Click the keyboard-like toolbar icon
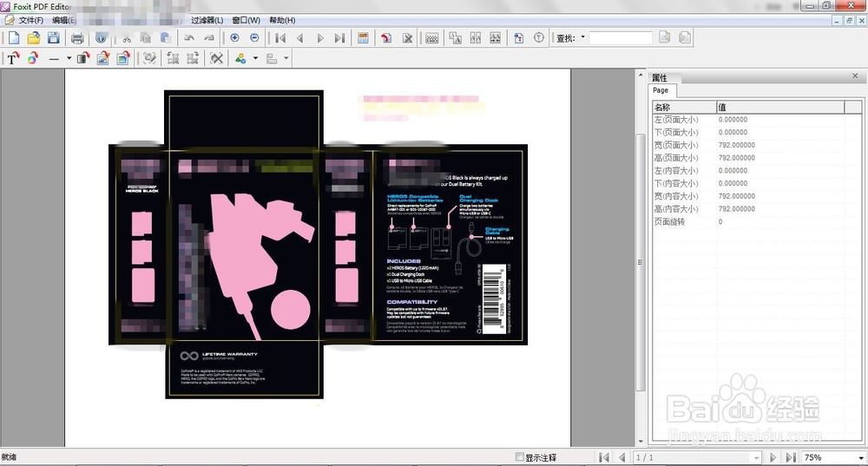868x466 pixels. (432, 37)
